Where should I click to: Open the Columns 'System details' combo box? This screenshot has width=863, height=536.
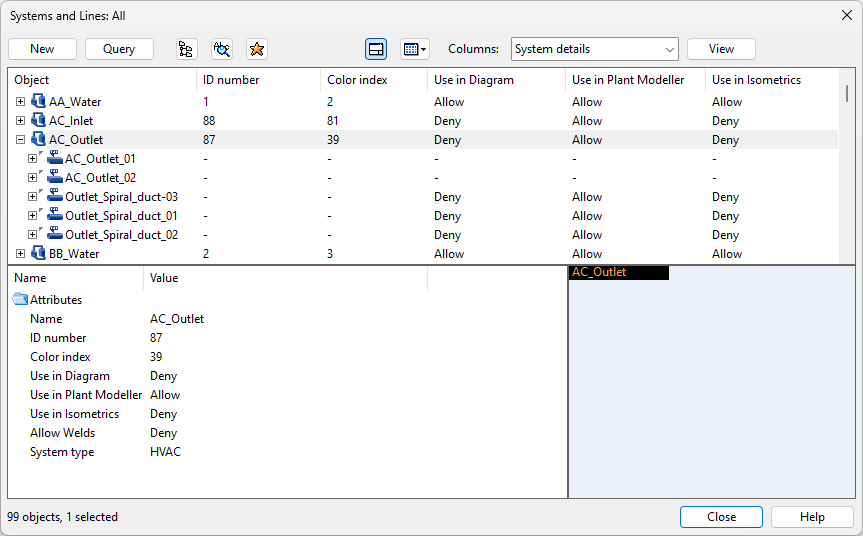tap(594, 49)
